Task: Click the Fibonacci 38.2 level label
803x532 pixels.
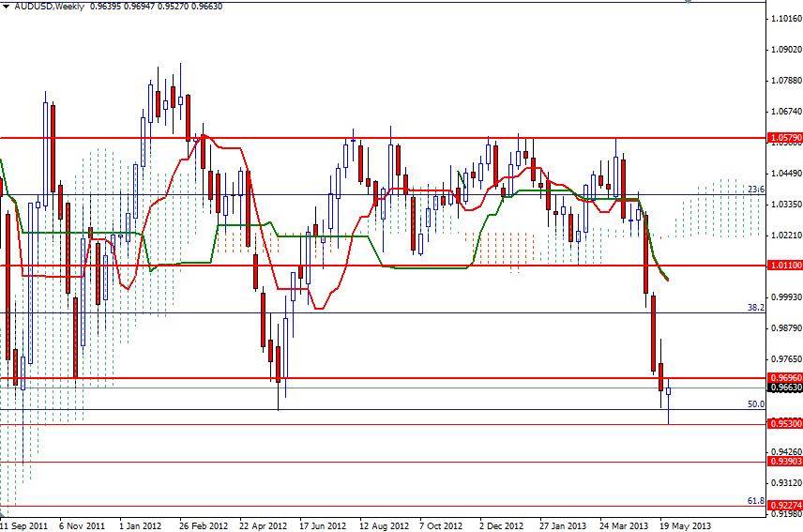Action: pyautogui.click(x=756, y=307)
